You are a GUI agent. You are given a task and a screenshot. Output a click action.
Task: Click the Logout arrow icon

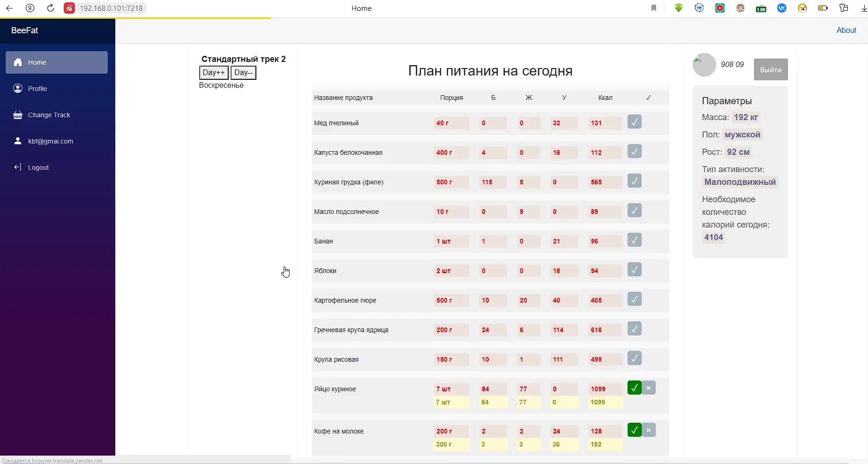click(x=18, y=167)
